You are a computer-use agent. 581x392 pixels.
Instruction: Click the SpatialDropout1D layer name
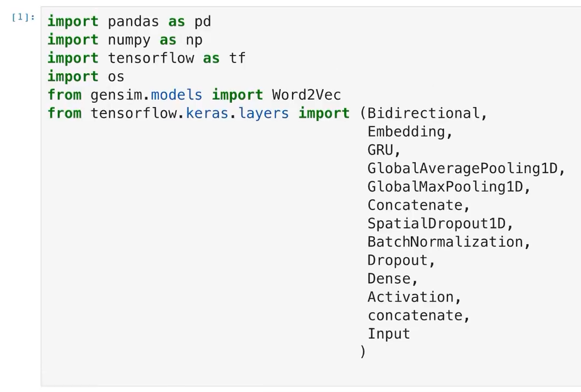436,224
